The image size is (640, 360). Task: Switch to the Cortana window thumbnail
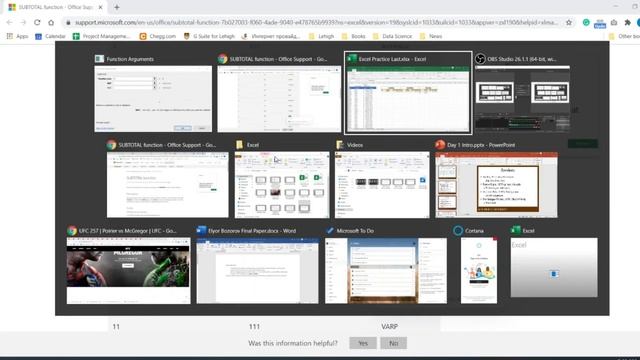click(x=479, y=271)
